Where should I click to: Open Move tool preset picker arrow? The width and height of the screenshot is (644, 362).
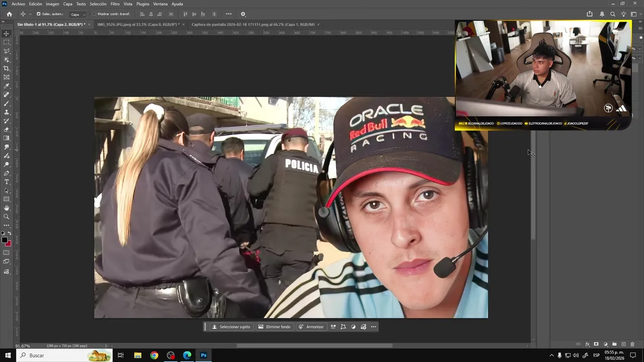pos(30,14)
